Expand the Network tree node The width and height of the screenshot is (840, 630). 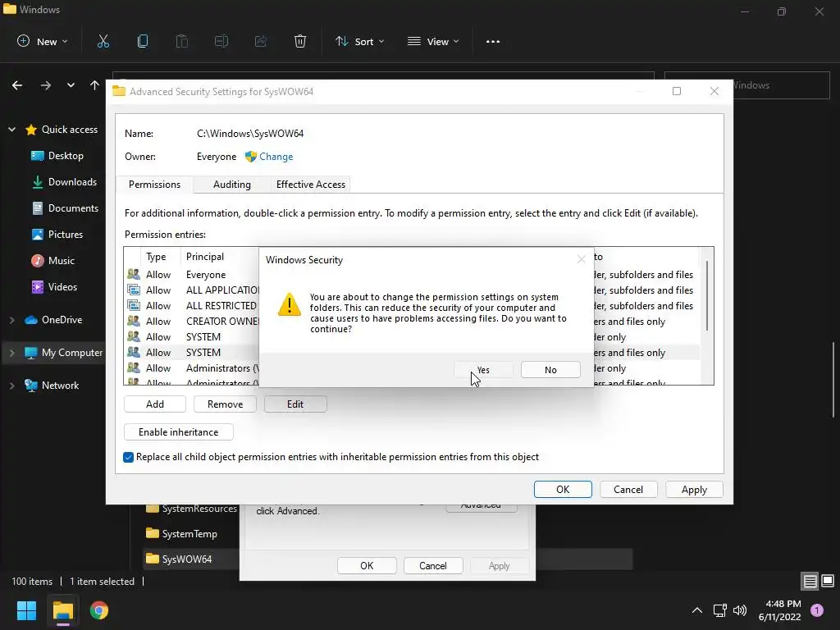11,386
